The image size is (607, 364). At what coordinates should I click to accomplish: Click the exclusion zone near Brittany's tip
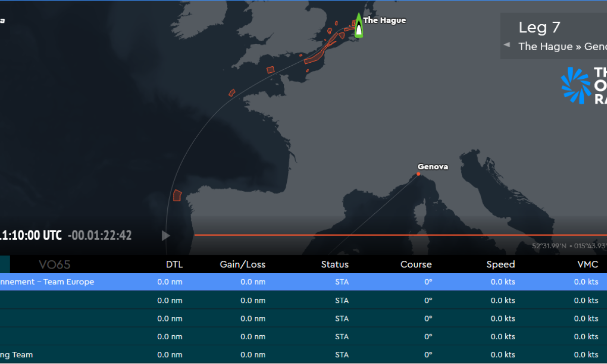tap(232, 93)
